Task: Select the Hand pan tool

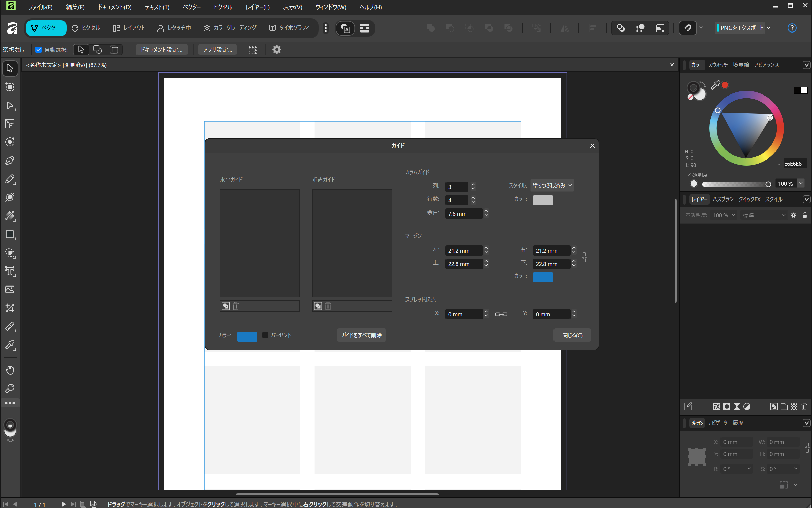Action: (10, 370)
